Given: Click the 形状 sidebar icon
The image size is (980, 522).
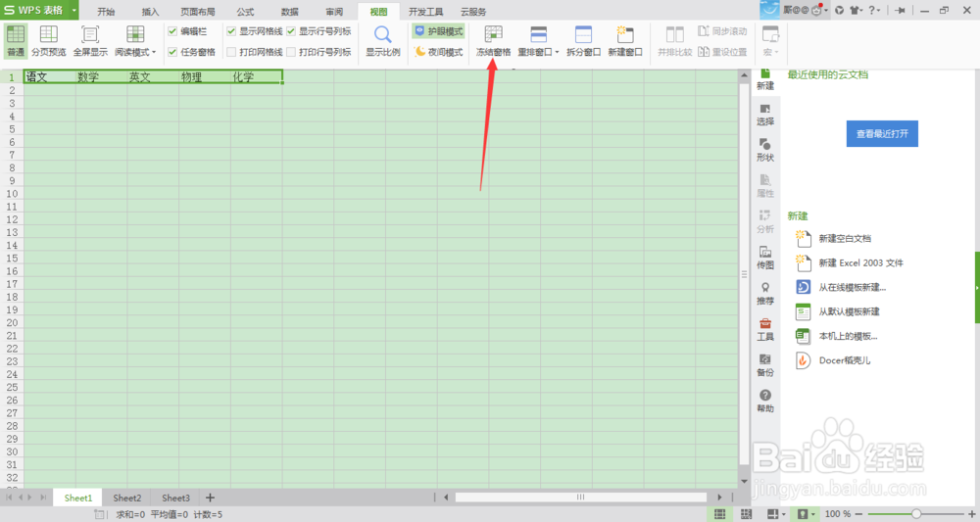Looking at the screenshot, I should (x=765, y=151).
